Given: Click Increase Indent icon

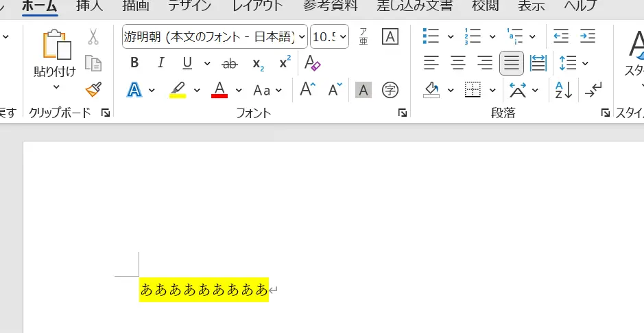Looking at the screenshot, I should (x=588, y=36).
